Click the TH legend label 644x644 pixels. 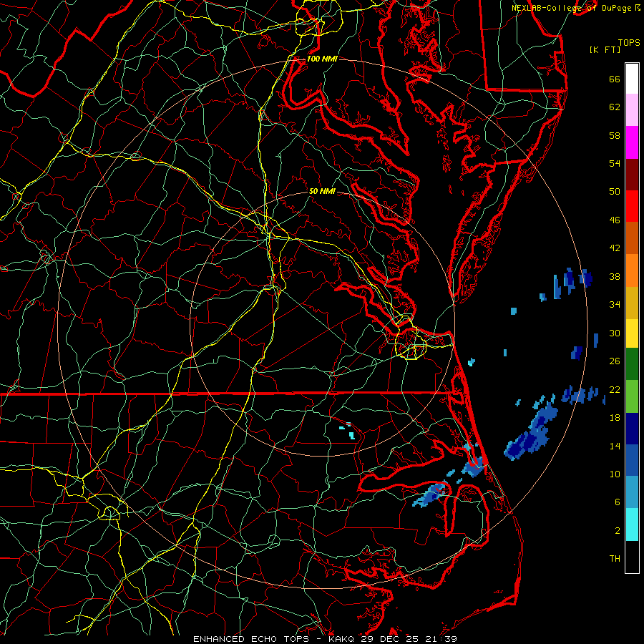click(615, 559)
